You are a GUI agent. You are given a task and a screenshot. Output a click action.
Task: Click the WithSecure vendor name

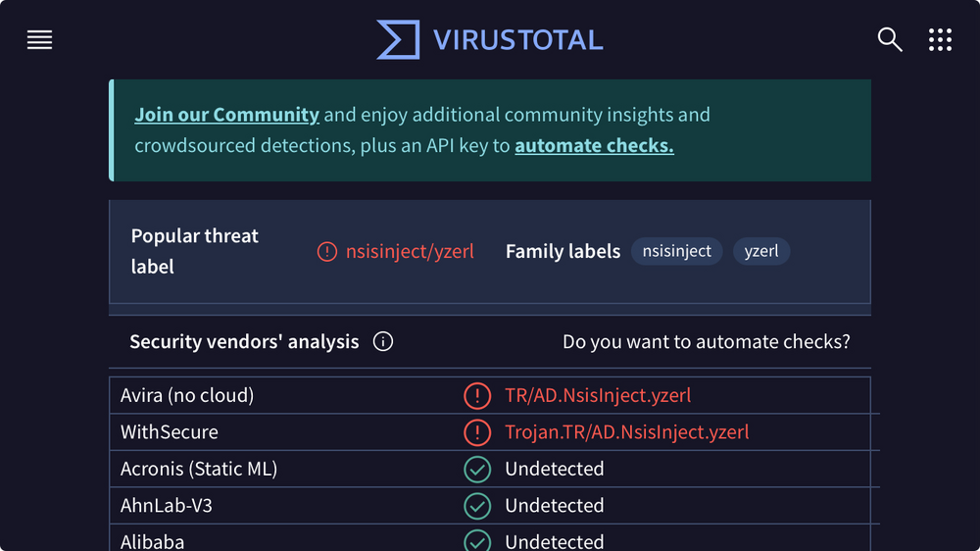[170, 432]
